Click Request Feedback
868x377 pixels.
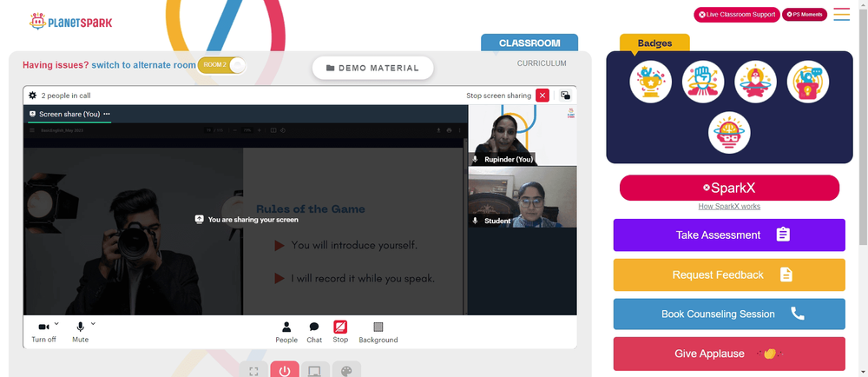click(729, 274)
